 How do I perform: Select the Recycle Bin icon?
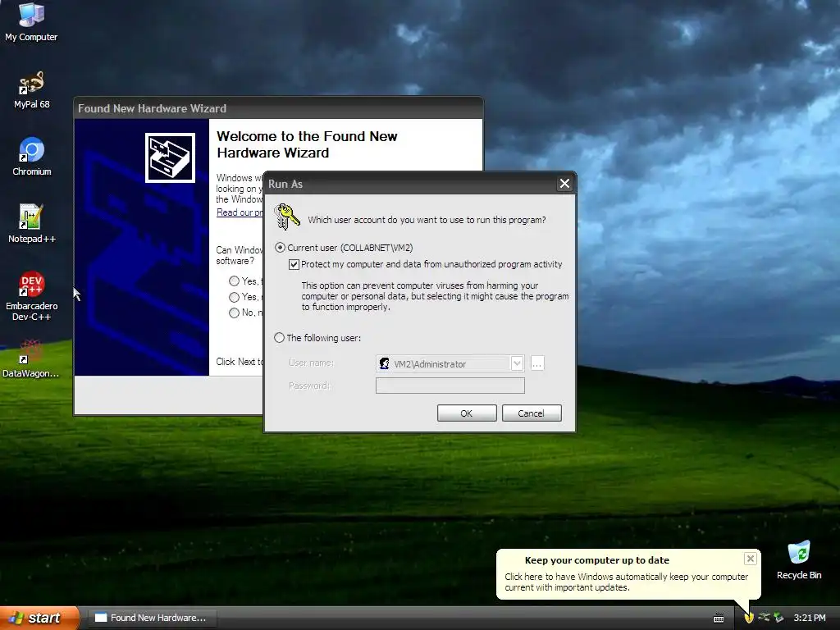(799, 560)
